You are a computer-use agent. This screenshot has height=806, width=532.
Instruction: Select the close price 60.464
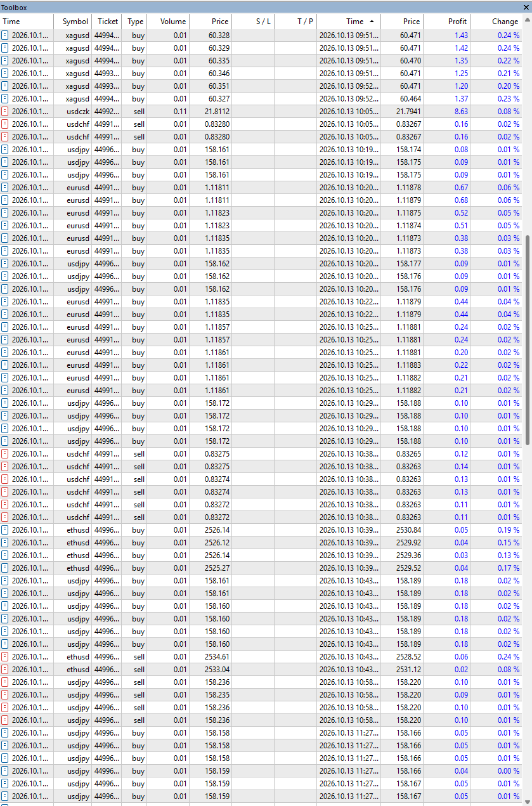coord(410,99)
